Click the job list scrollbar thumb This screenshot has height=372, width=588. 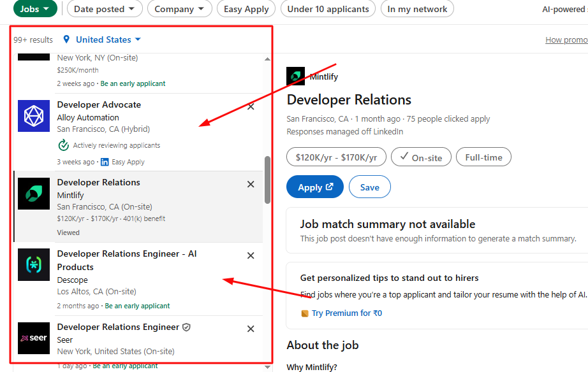tap(267, 180)
